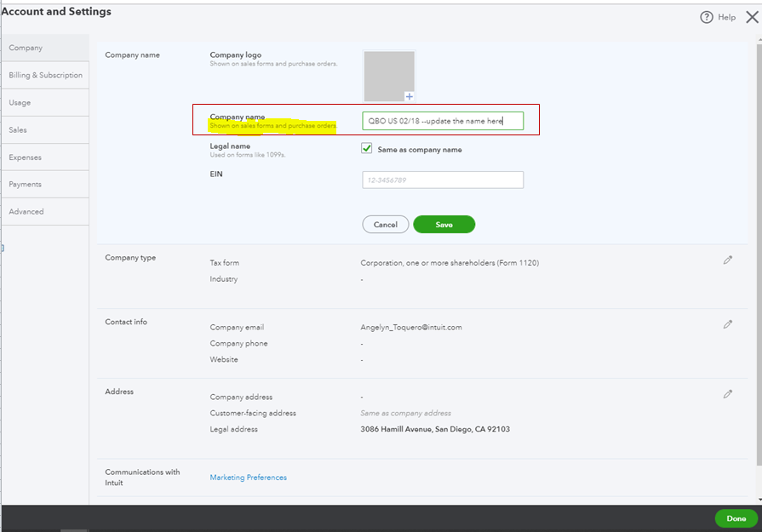This screenshot has height=532, width=762.
Task: Open the Payments tab
Action: [45, 184]
